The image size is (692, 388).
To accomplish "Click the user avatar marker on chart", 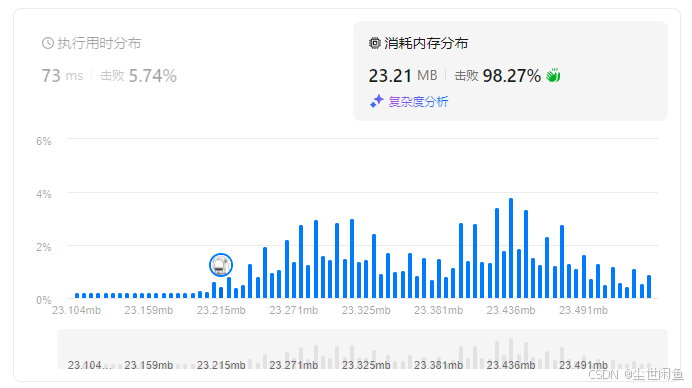I will [x=221, y=265].
